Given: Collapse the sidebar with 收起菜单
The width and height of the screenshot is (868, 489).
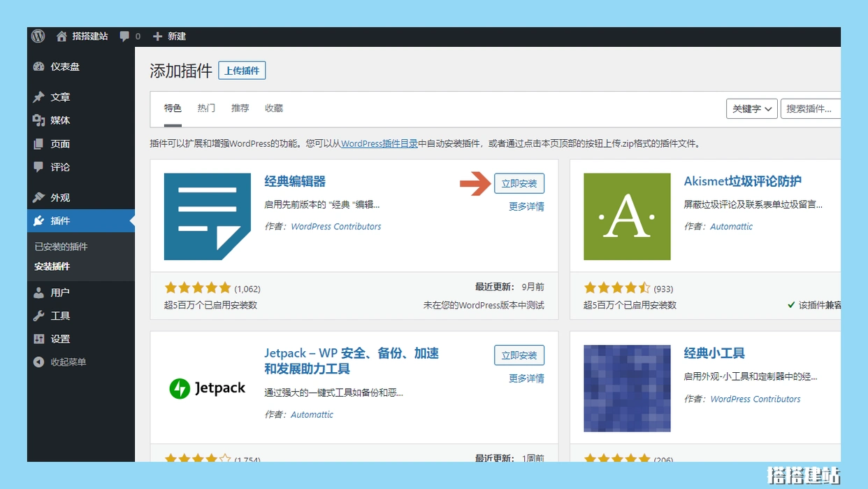Looking at the screenshot, I should 68,362.
